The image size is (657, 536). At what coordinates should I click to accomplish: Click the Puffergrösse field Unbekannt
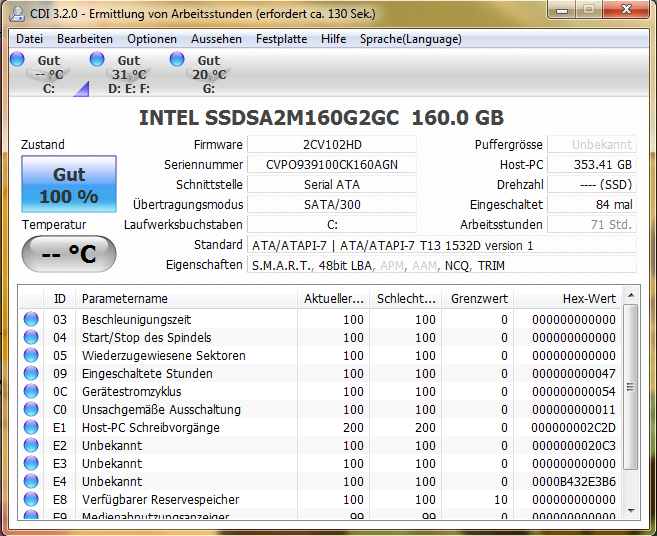click(x=592, y=145)
